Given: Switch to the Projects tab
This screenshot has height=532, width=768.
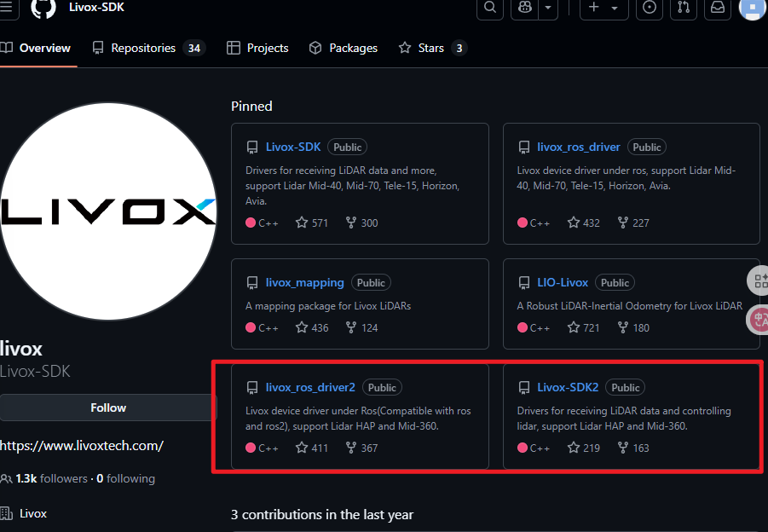Looking at the screenshot, I should [257, 48].
